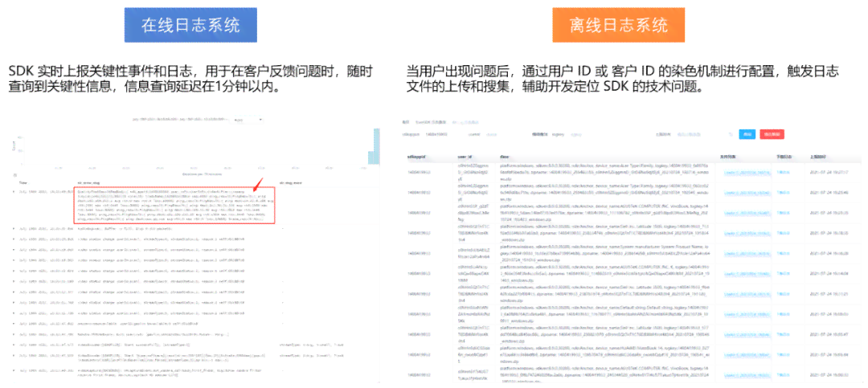Click the 文件列表 column header
The height and width of the screenshot is (388, 868).
730,157
